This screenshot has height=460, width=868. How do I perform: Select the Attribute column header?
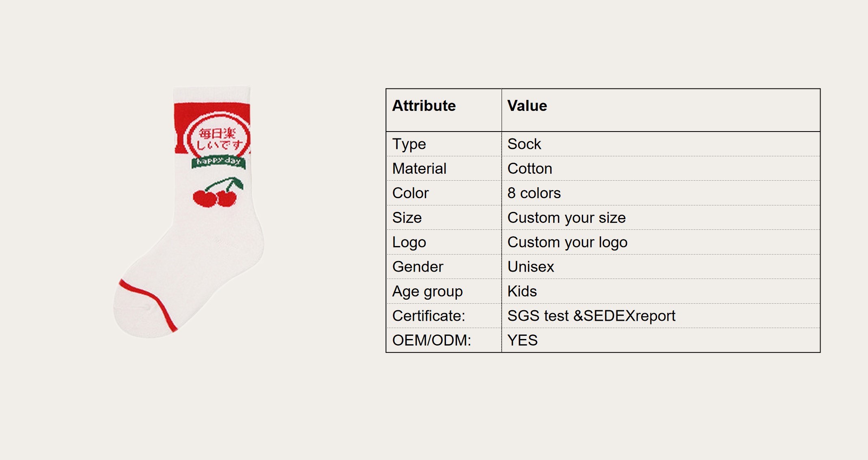click(424, 106)
